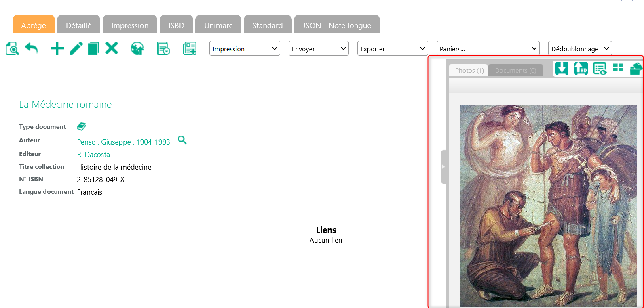The width and height of the screenshot is (644, 308).
Task: Open the Envoyer dropdown
Action: tap(319, 48)
